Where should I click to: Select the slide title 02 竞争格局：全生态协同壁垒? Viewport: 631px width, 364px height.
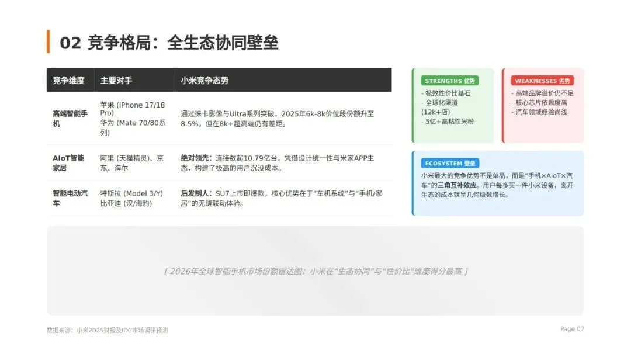tap(169, 41)
